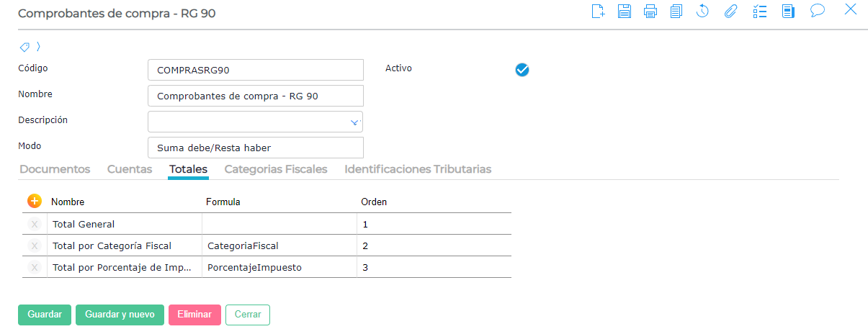Open the Categorias Fiscales tab
Viewport: 868px width, 329px height.
click(276, 169)
